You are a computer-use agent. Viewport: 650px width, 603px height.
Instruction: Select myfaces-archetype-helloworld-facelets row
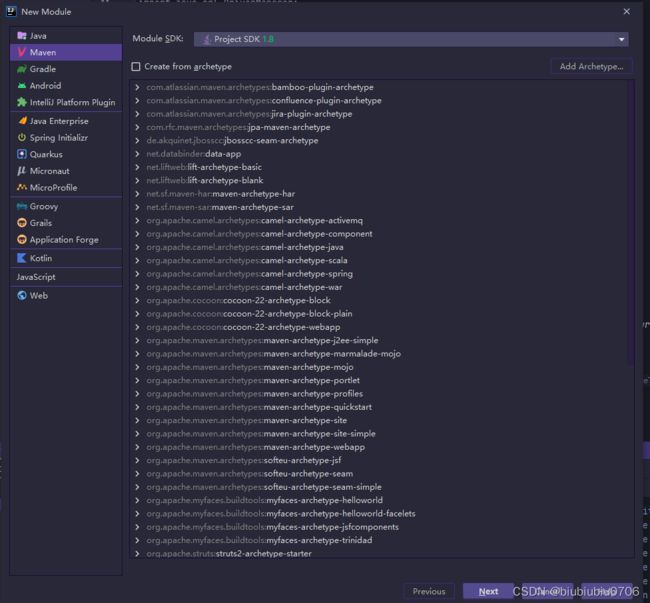tap(382, 513)
